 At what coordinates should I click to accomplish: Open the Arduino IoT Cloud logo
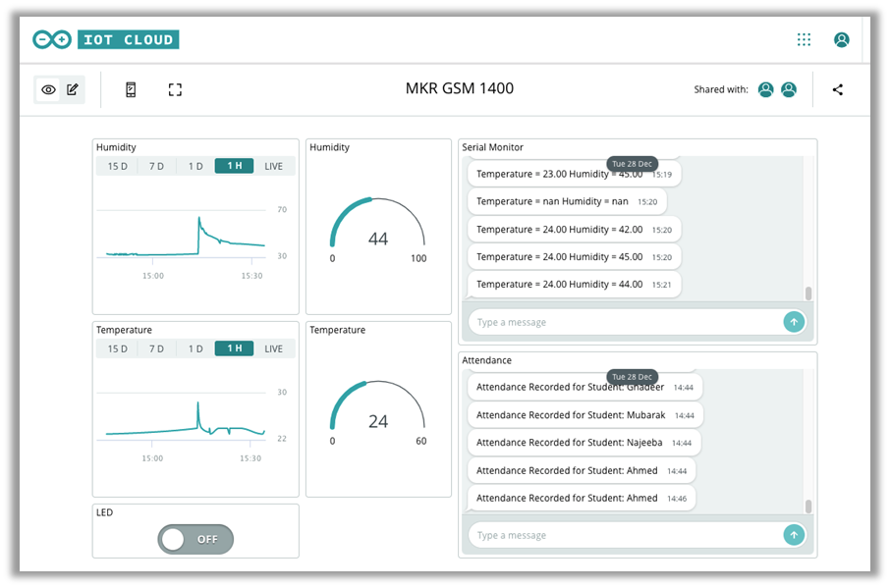[105, 39]
